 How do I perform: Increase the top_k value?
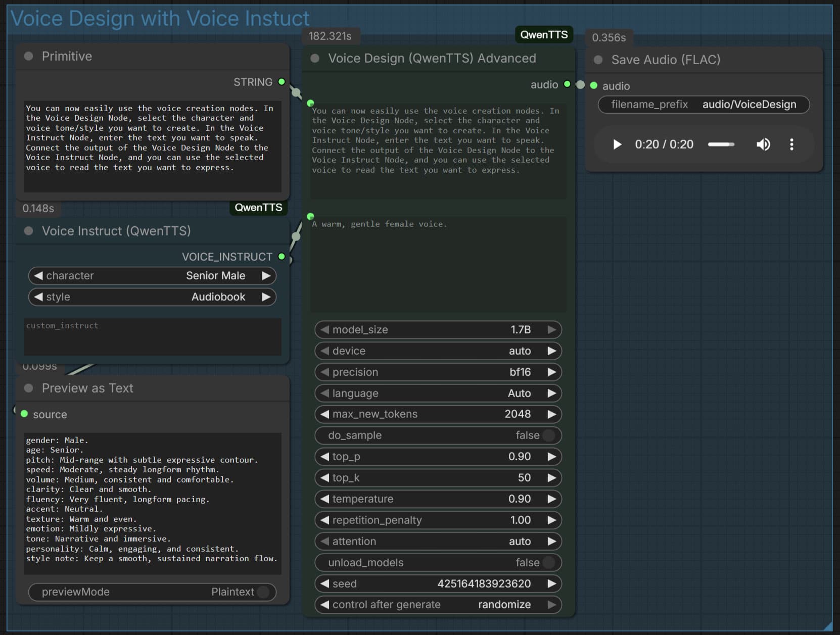pos(551,478)
